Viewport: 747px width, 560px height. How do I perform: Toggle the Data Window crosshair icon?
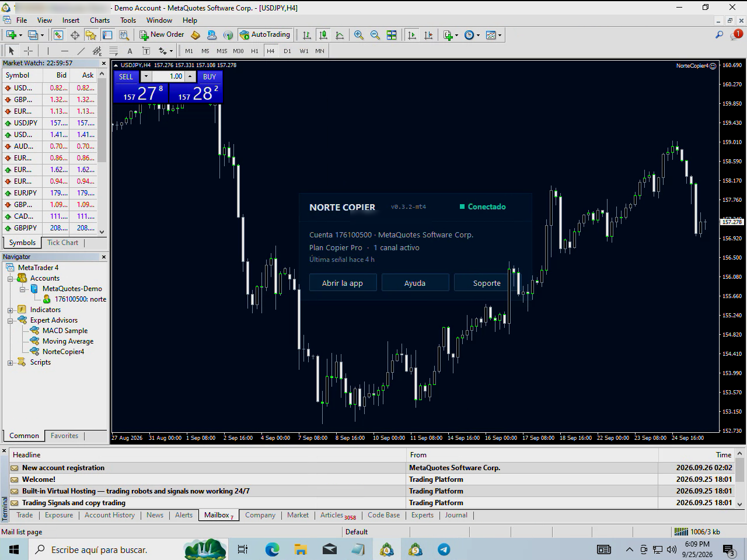pyautogui.click(x=75, y=35)
